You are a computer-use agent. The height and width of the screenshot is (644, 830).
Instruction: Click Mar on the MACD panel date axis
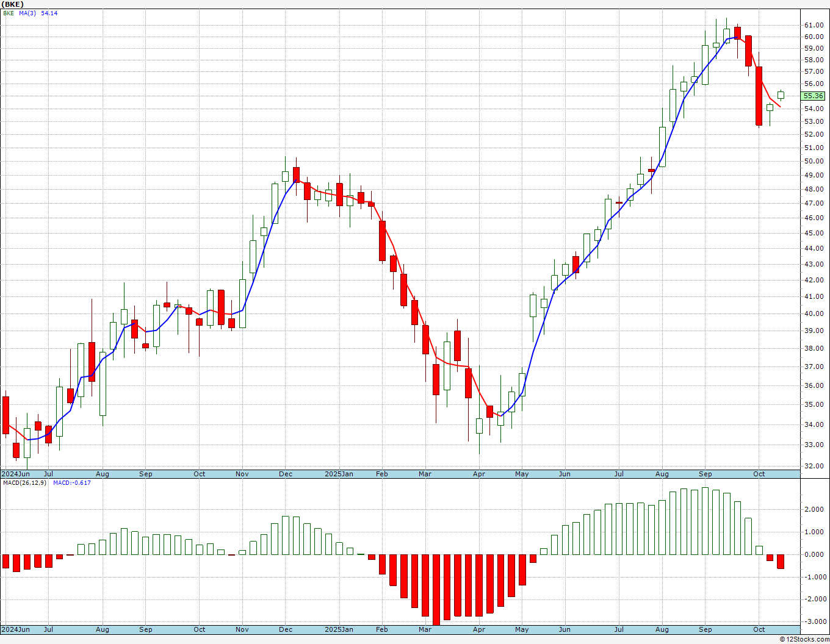[425, 629]
